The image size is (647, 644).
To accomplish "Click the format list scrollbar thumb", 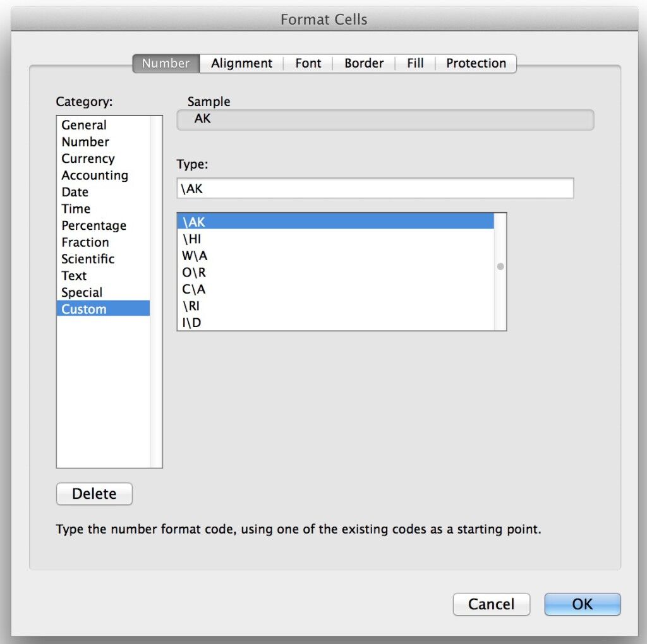I will click(x=500, y=266).
